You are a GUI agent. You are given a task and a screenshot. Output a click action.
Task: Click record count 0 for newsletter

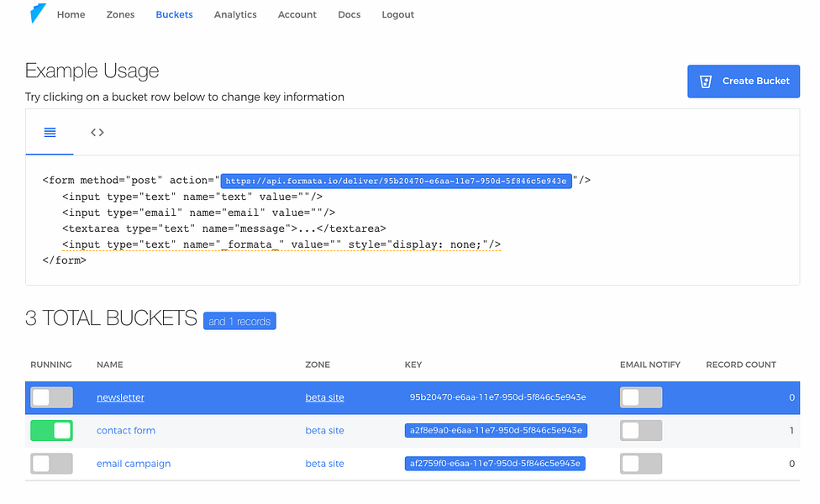[x=791, y=398]
